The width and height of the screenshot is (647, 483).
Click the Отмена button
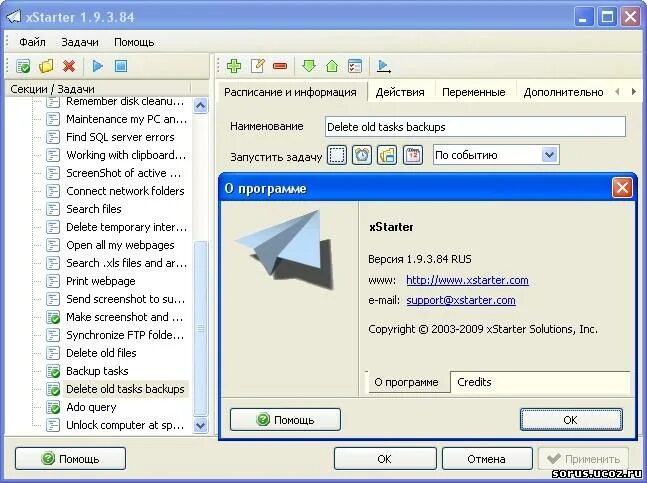[x=486, y=459]
